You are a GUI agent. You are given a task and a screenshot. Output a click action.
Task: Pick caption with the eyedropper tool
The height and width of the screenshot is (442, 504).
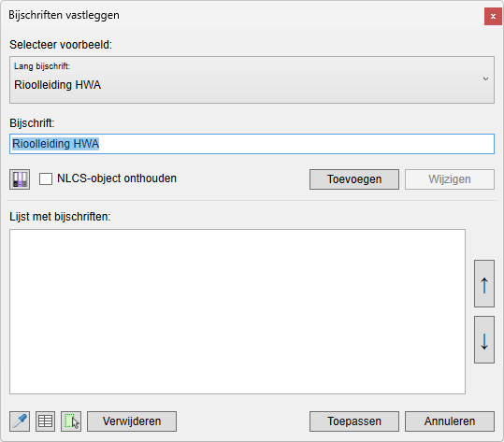[20, 421]
